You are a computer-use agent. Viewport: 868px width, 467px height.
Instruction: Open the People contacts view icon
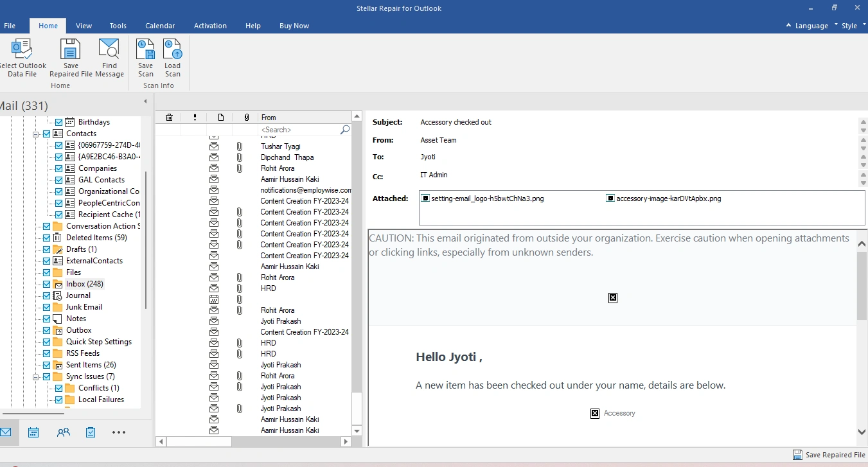(x=63, y=432)
